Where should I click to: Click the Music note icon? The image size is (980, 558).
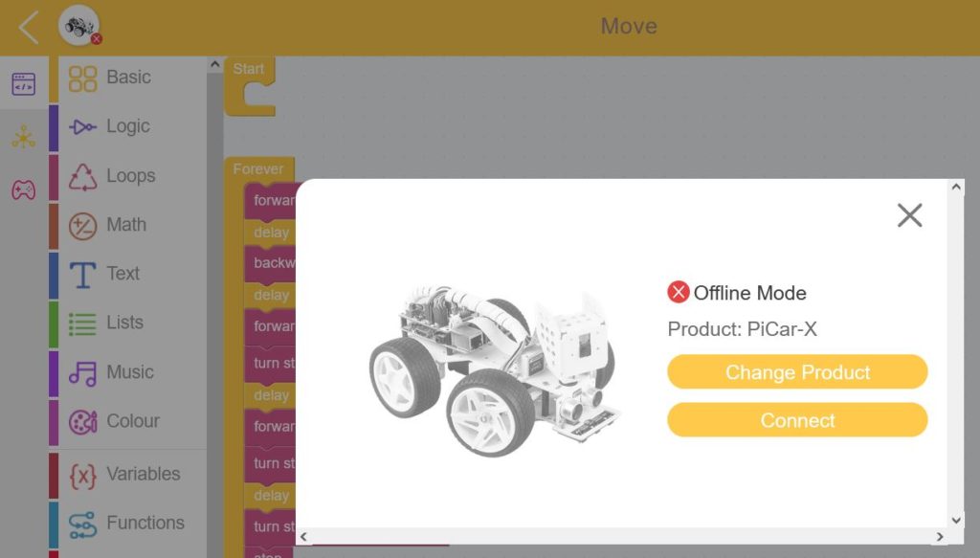tap(82, 373)
